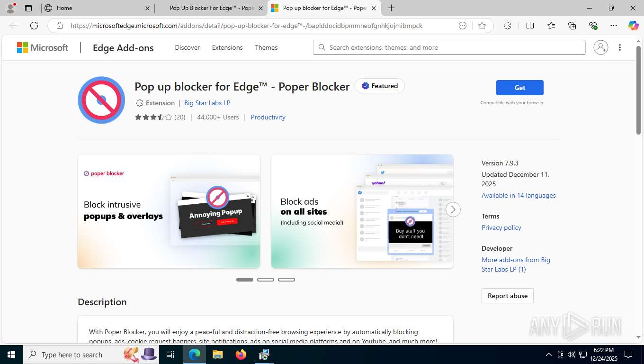
Task: Go to Microsoft logo home
Action: pos(43,47)
